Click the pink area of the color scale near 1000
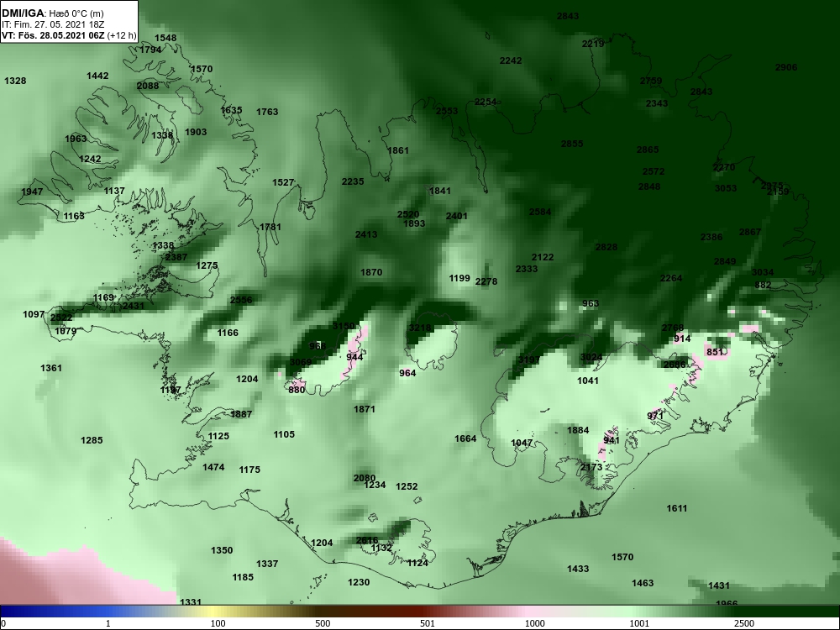The width and height of the screenshot is (840, 630). [530, 612]
